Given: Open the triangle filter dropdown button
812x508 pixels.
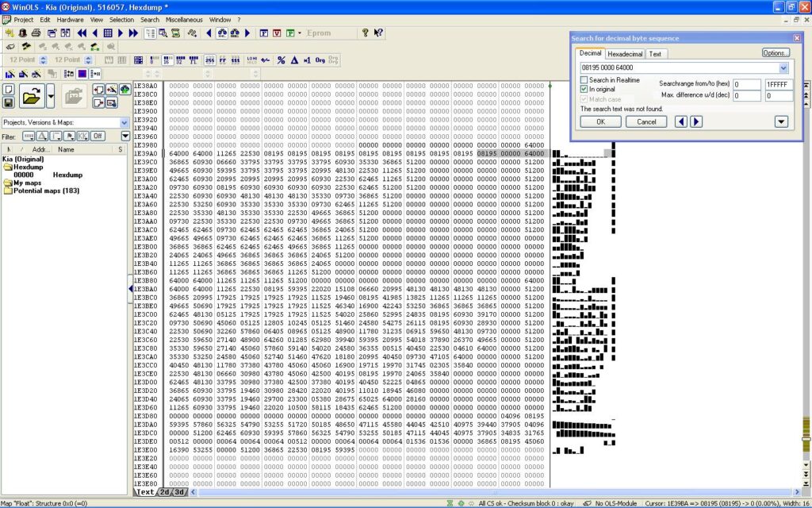Looking at the screenshot, I should 42,137.
